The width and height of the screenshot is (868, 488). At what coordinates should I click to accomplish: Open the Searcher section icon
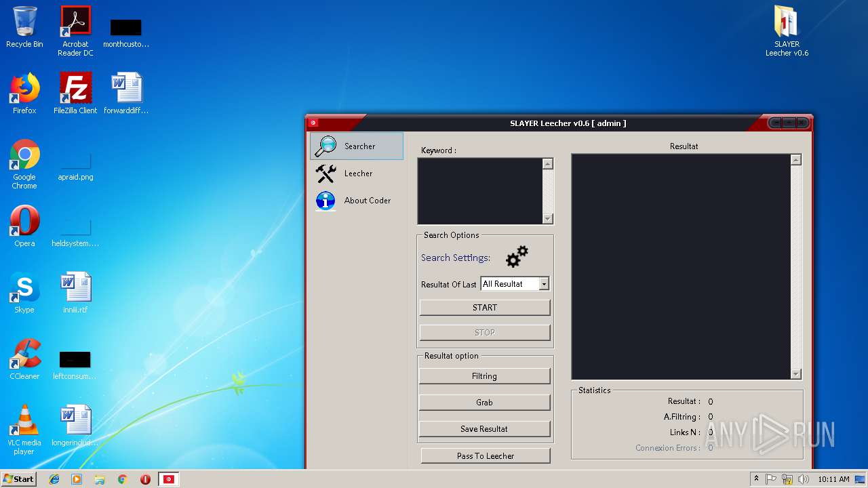click(326, 146)
